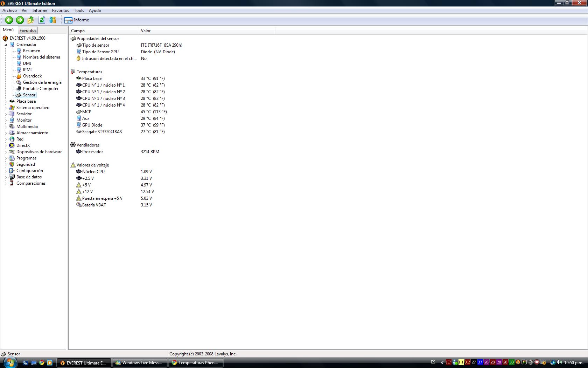Open the Favoritos menu in menu bar
This screenshot has height=368, width=588.
click(x=60, y=11)
